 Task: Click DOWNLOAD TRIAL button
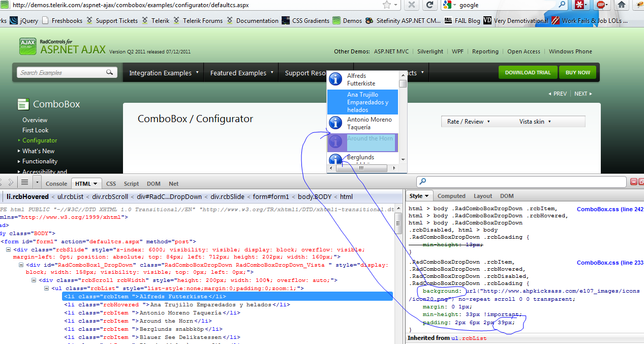[528, 72]
